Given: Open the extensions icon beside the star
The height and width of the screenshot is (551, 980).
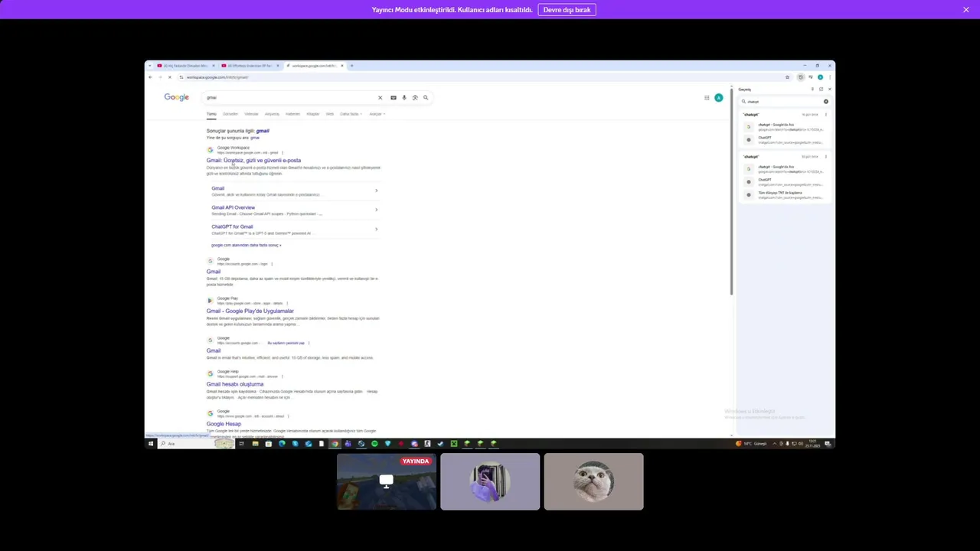Looking at the screenshot, I should (801, 77).
